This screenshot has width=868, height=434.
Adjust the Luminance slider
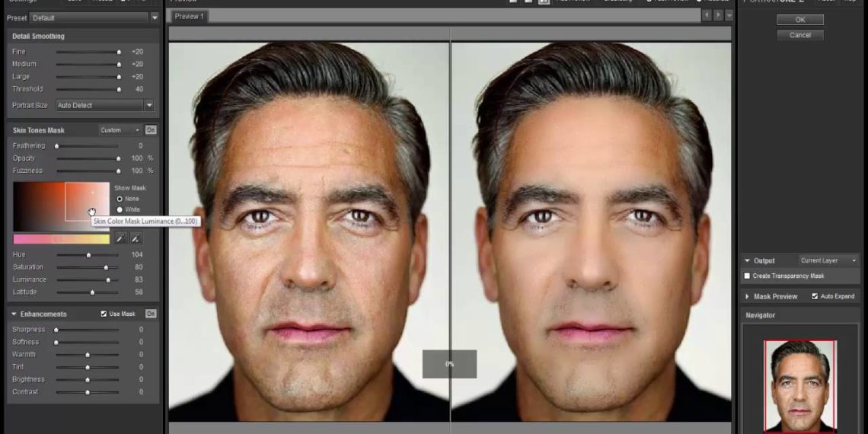click(x=88, y=280)
